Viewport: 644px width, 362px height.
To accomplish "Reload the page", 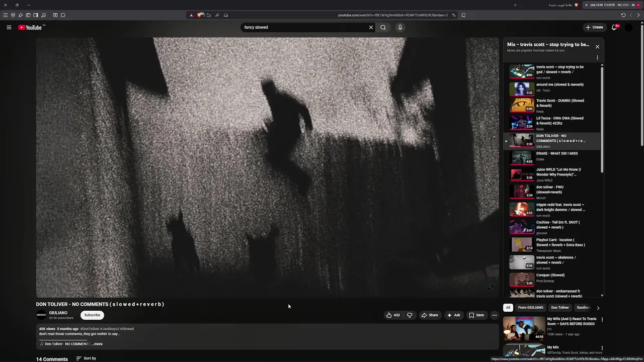I will (623, 15).
